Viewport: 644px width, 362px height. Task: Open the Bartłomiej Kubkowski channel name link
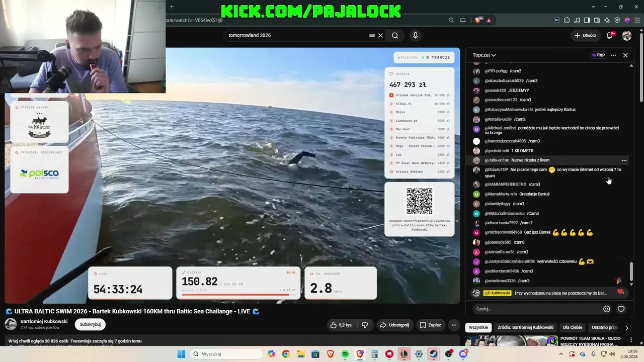[44, 321]
